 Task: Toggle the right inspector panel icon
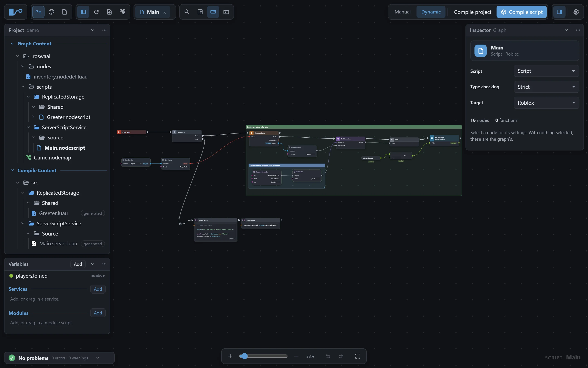pyautogui.click(x=559, y=12)
